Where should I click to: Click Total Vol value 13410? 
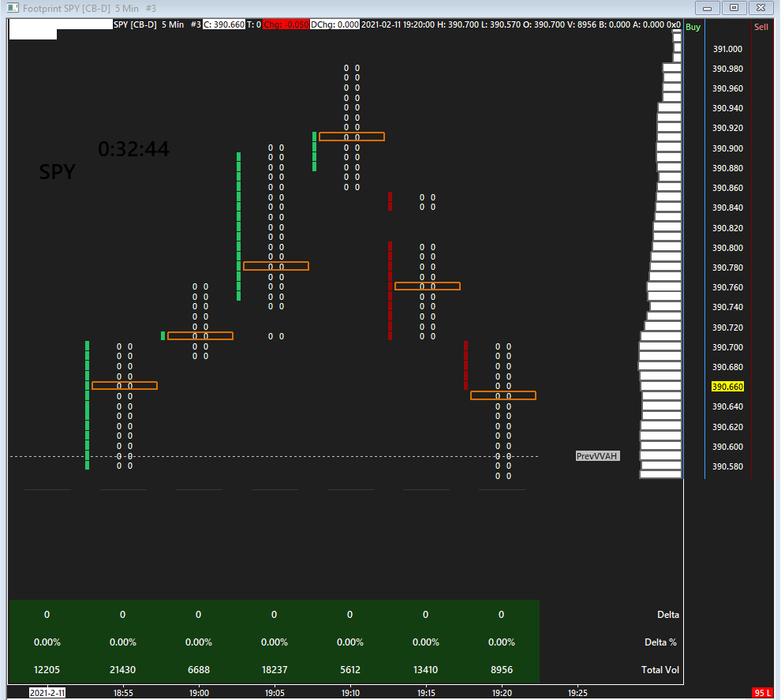click(x=425, y=669)
